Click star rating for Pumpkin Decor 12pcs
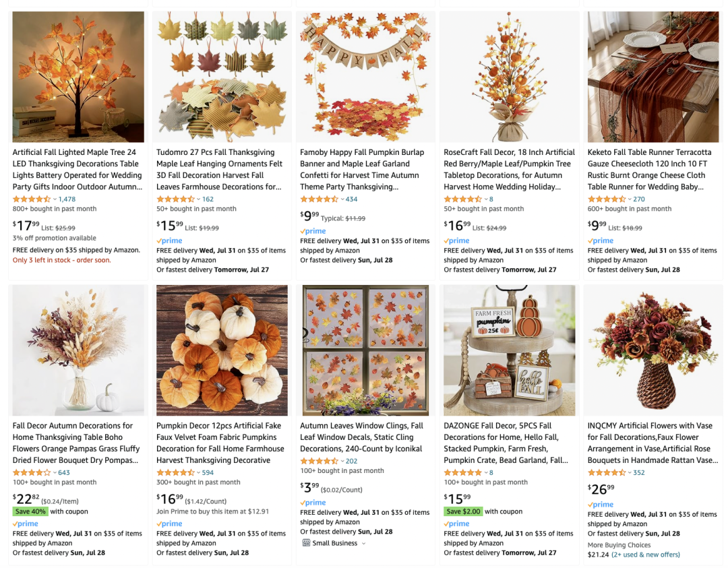 tap(175, 472)
